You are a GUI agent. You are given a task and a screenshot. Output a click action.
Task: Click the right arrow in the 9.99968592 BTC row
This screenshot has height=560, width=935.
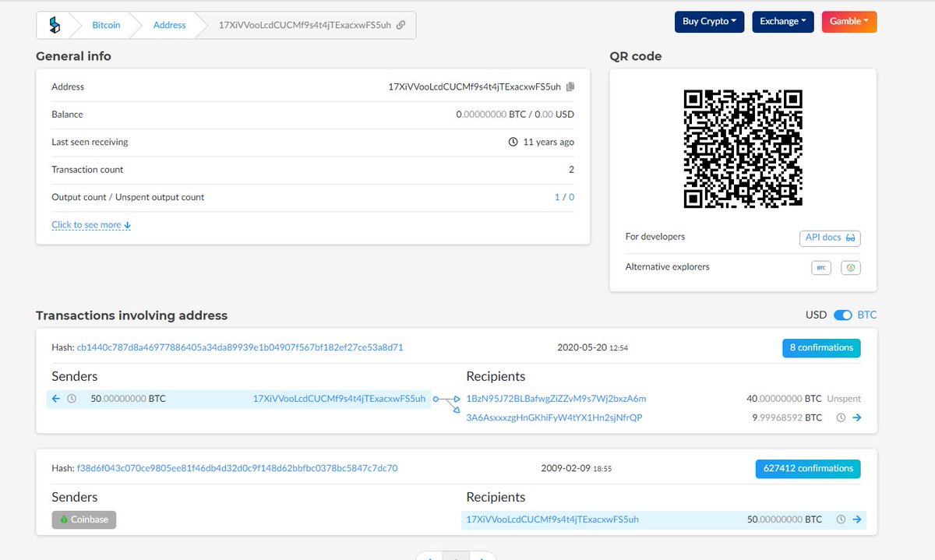point(857,417)
